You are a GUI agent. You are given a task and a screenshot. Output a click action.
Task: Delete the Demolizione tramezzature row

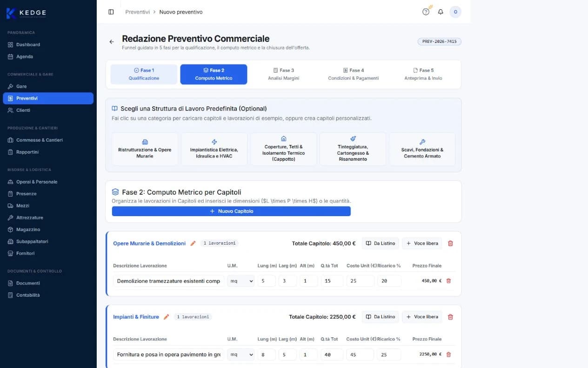point(448,281)
